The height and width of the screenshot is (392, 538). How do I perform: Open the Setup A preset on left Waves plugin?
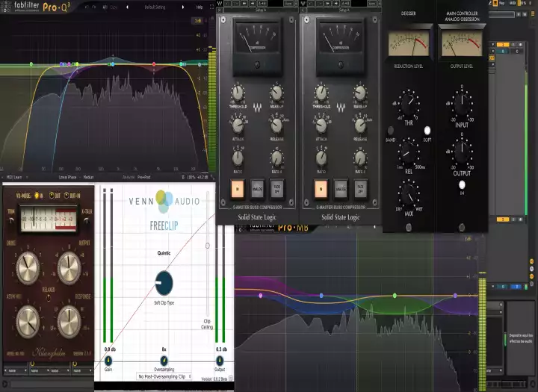pos(260,10)
